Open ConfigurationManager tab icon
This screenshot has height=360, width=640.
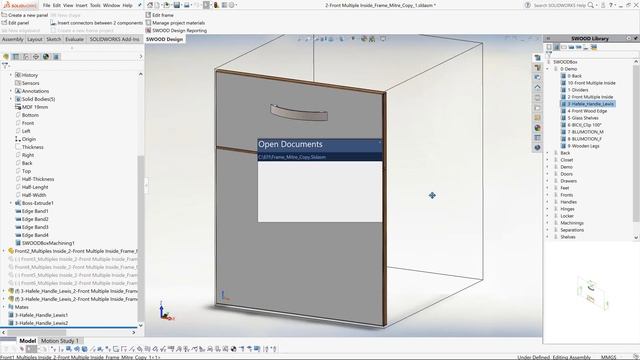click(x=26, y=57)
